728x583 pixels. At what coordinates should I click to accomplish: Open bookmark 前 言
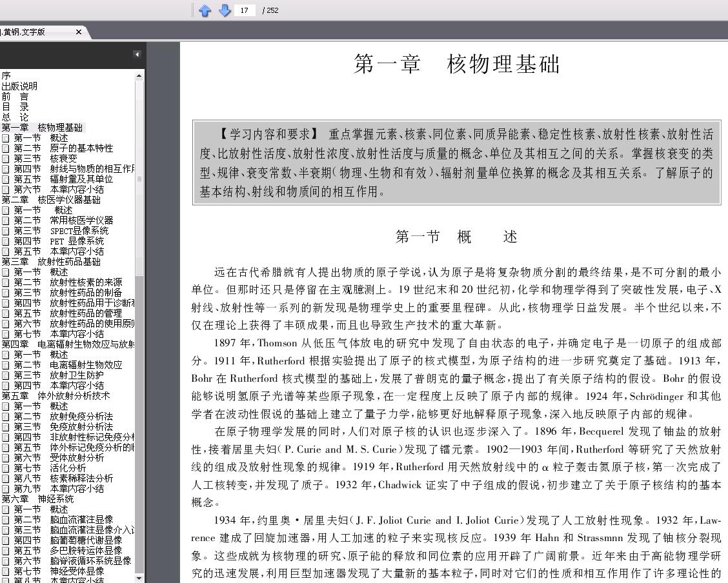[15, 97]
